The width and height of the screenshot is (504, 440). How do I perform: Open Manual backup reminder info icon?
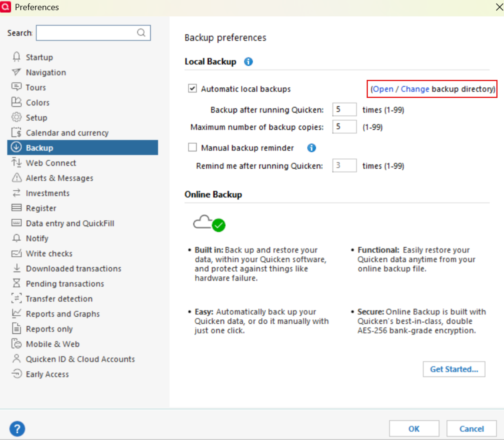coord(311,148)
